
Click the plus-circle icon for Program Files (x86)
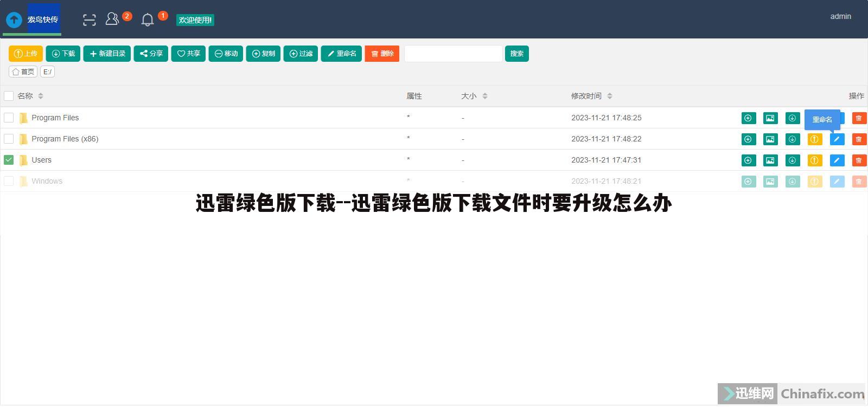tap(749, 139)
